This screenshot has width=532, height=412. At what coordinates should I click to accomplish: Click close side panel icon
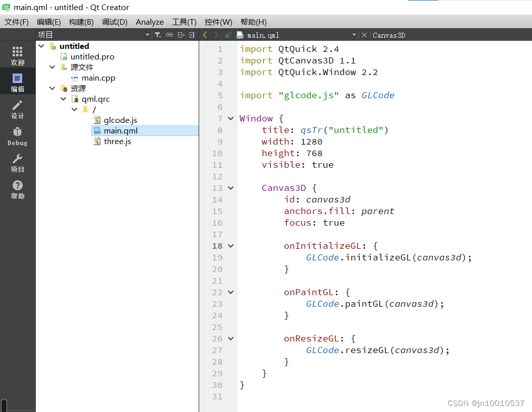click(192, 35)
